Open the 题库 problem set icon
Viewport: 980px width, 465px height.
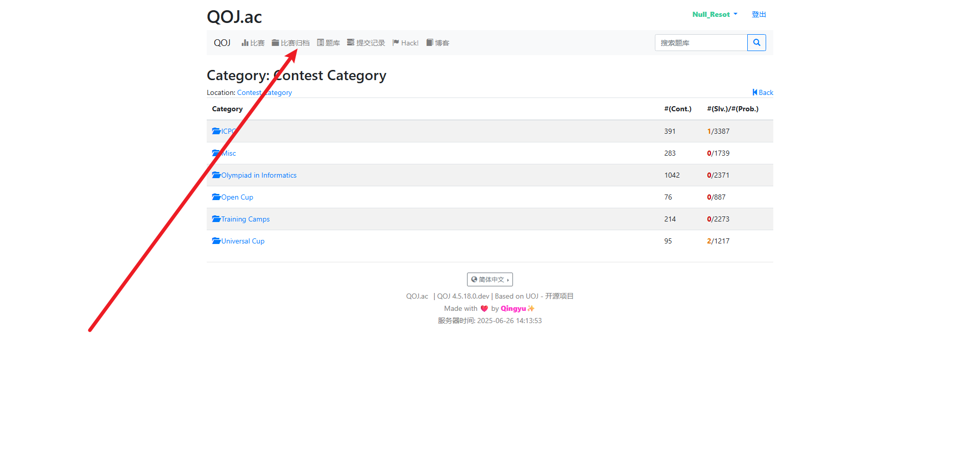[320, 42]
